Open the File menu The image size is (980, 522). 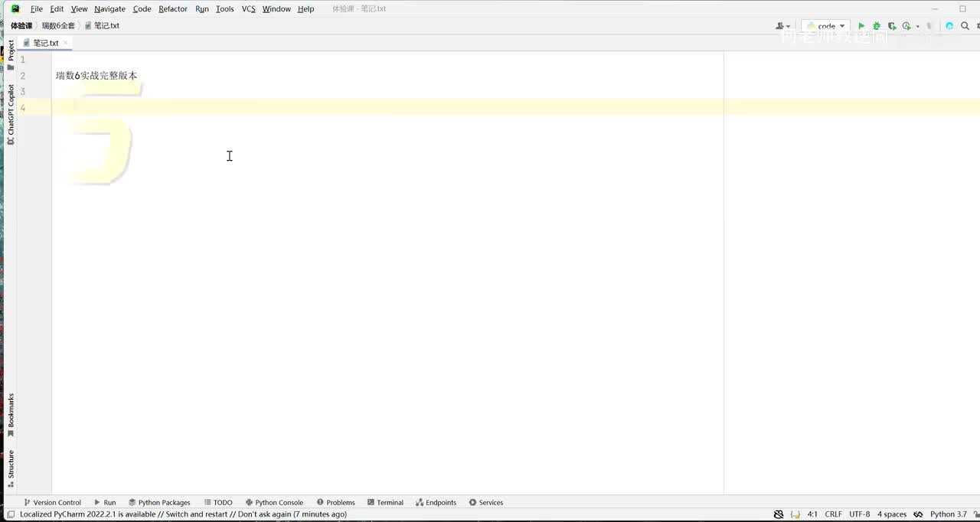(37, 9)
